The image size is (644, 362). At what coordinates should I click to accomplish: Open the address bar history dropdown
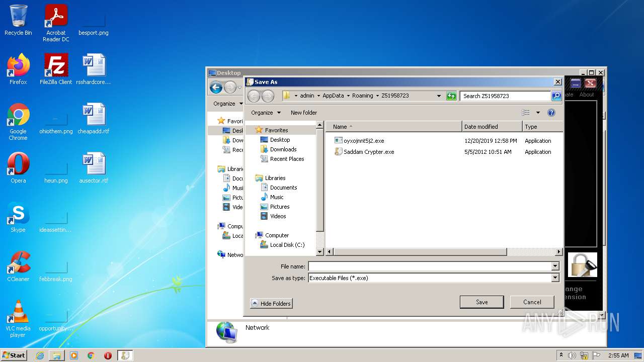[439, 96]
